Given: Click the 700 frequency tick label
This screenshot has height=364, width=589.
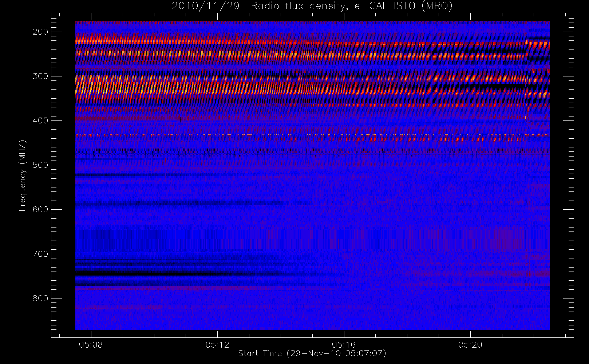Looking at the screenshot, I should tap(40, 254).
